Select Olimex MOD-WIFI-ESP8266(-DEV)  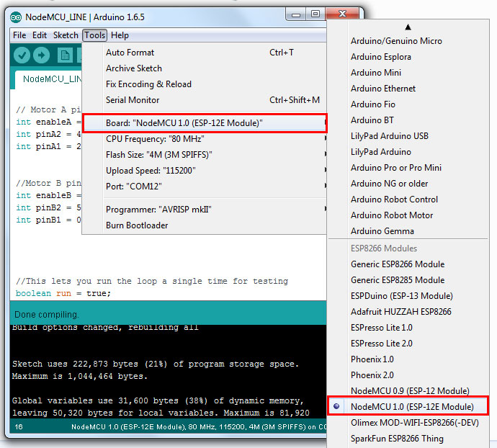[x=408, y=423]
